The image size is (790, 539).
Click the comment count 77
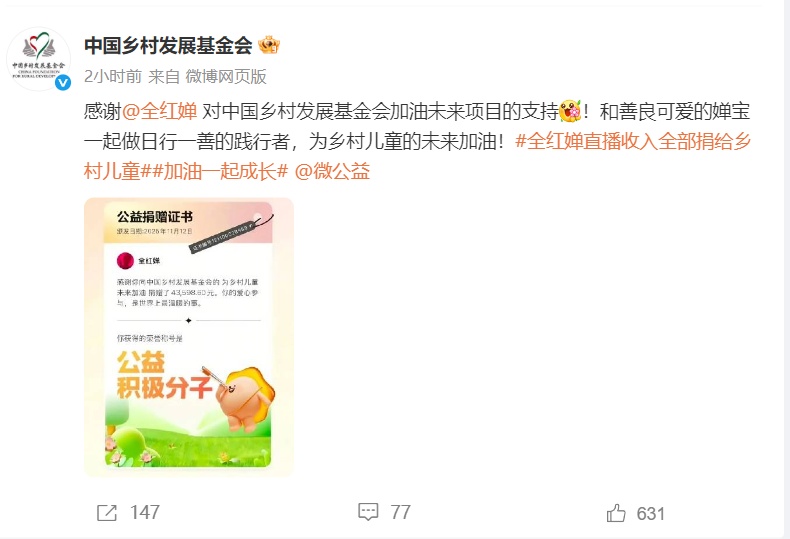click(401, 513)
